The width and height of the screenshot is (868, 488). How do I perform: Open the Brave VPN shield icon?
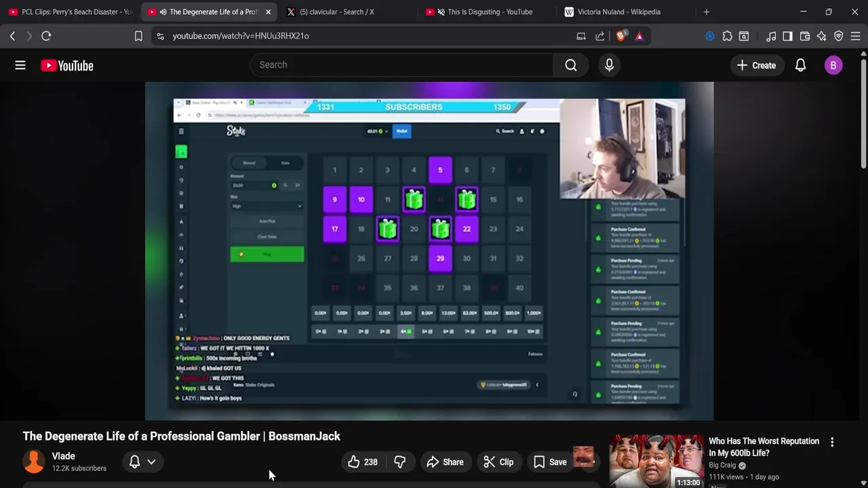[839, 36]
